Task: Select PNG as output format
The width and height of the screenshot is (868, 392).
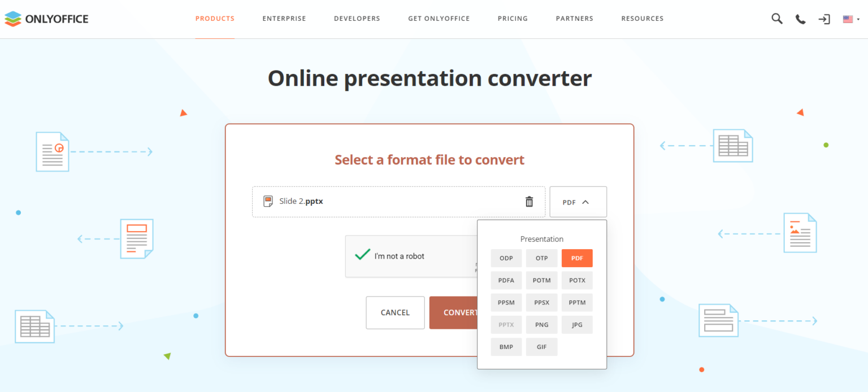Action: coord(541,324)
